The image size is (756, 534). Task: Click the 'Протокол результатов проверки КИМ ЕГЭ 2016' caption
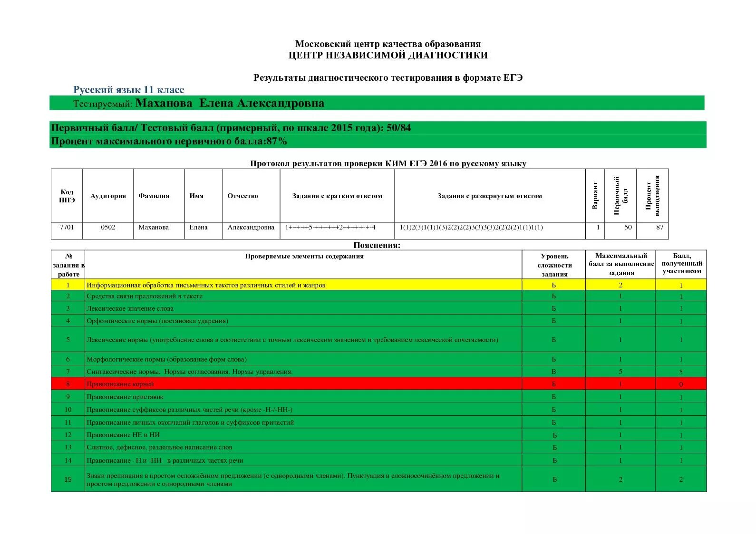tap(388, 163)
